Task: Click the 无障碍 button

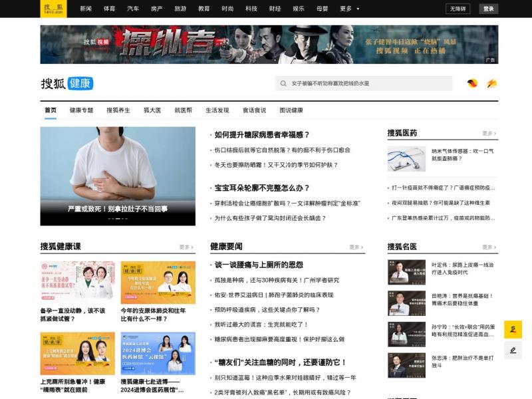Action: tap(458, 9)
